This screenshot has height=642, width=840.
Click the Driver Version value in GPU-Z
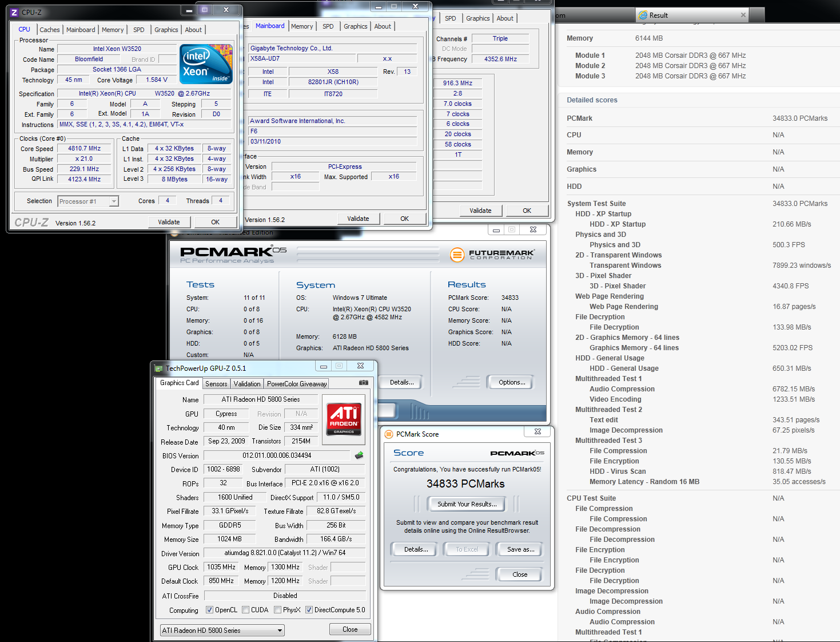point(285,553)
